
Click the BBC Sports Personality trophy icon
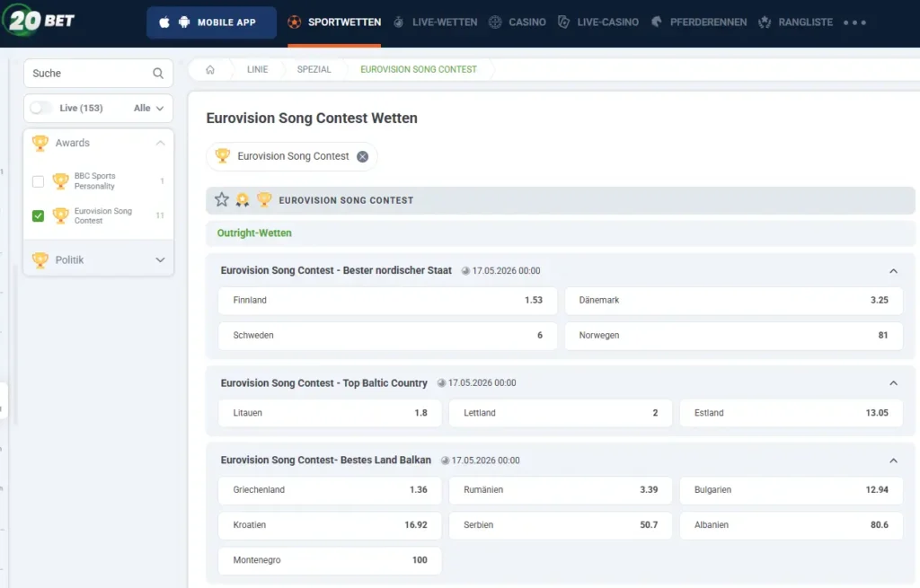click(x=60, y=181)
